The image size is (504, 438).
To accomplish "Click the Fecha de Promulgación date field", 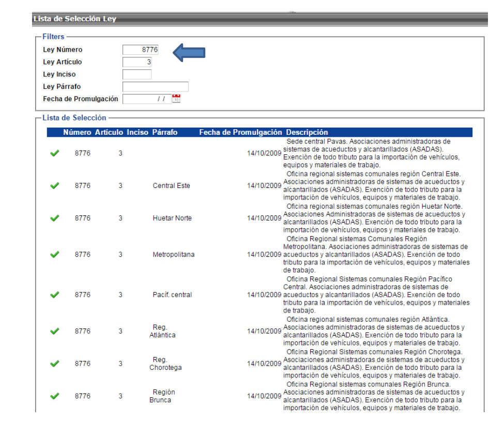I will pyautogui.click(x=147, y=99).
